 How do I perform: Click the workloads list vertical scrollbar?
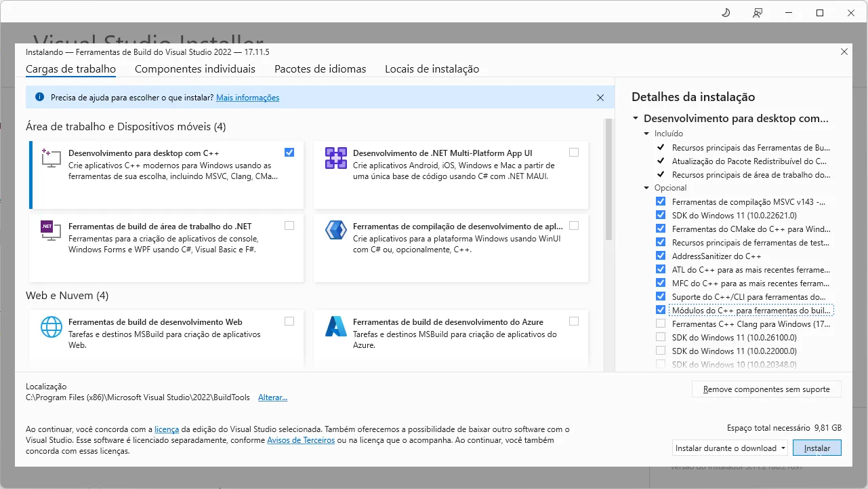click(608, 180)
